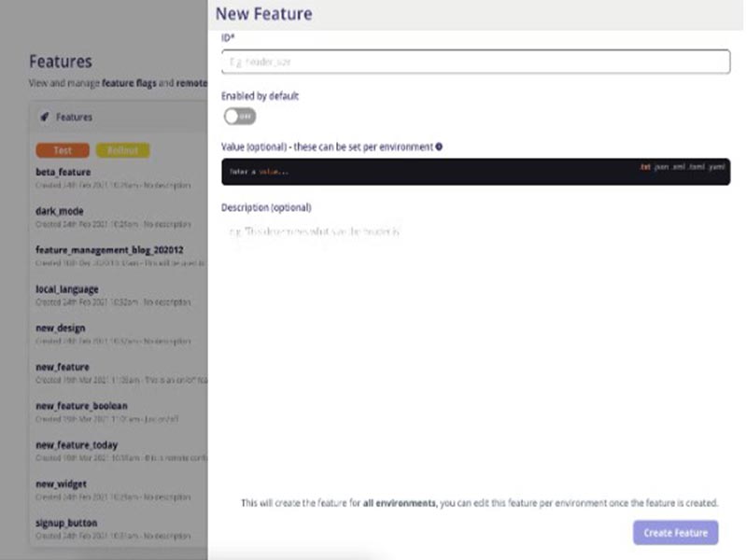Click the rocket icon beside Features header

pos(45,118)
